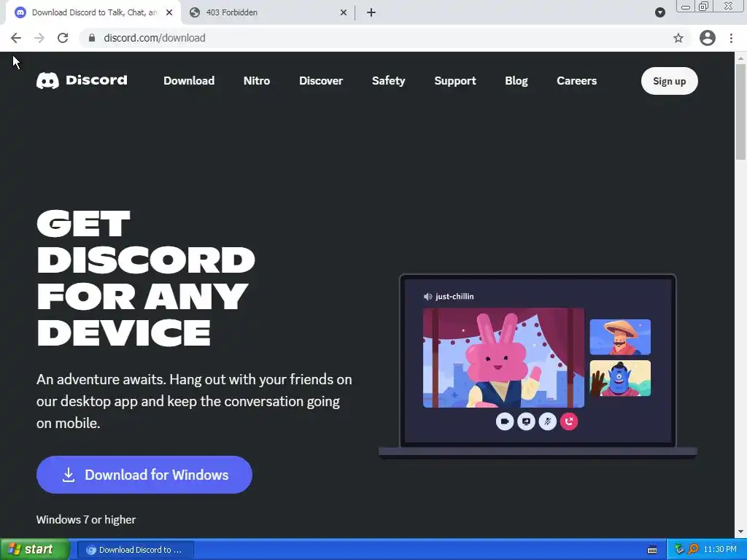Bookmark page with star icon
This screenshot has height=560, width=747.
(x=678, y=38)
